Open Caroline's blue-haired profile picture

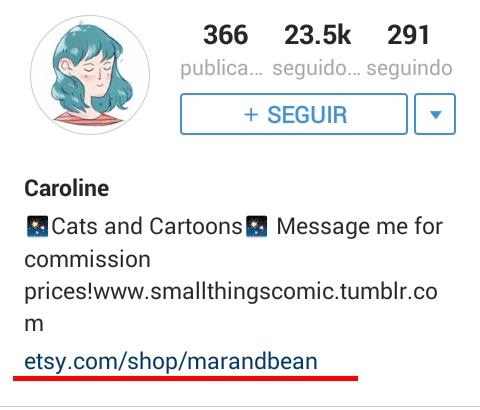(x=90, y=75)
